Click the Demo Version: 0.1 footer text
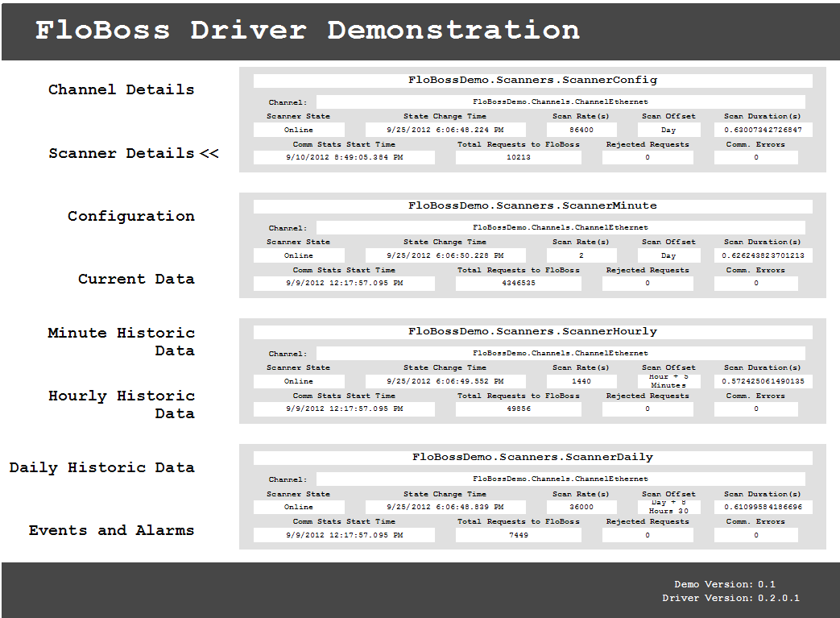The height and width of the screenshot is (618, 840). (x=725, y=584)
